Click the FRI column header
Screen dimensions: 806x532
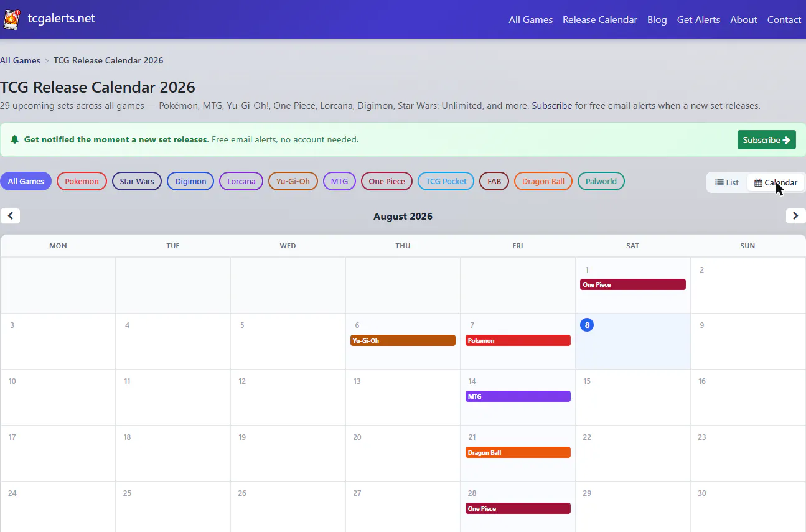518,246
